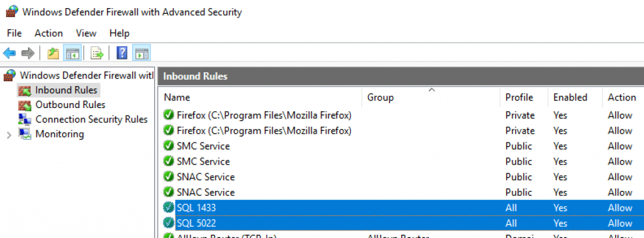644x238 pixels.
Task: Click the Profile column header
Action: [x=519, y=97]
